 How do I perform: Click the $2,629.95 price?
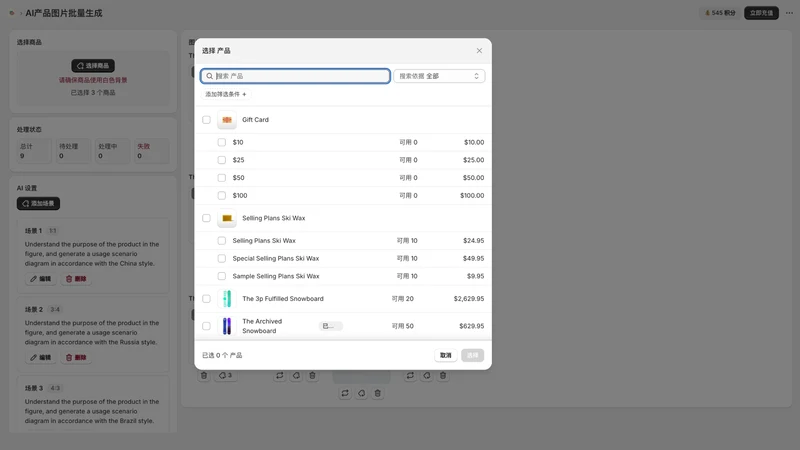click(x=469, y=299)
